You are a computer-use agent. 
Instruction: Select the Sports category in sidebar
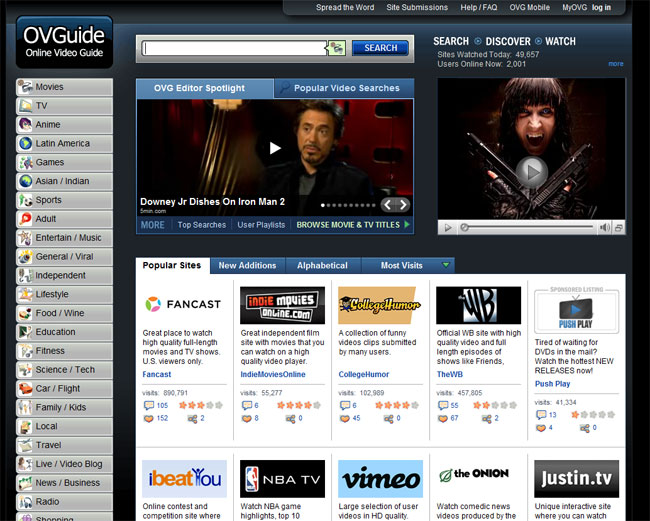point(64,200)
